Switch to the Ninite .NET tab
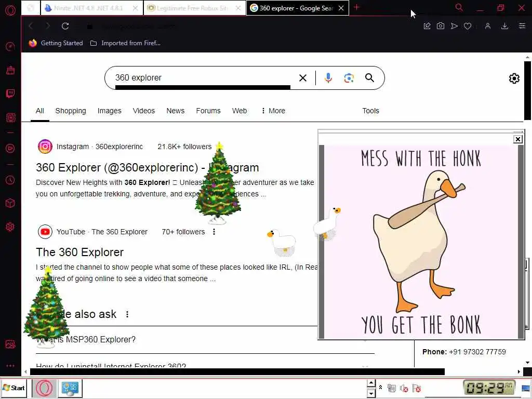The height and width of the screenshot is (399, 532). coord(91,8)
